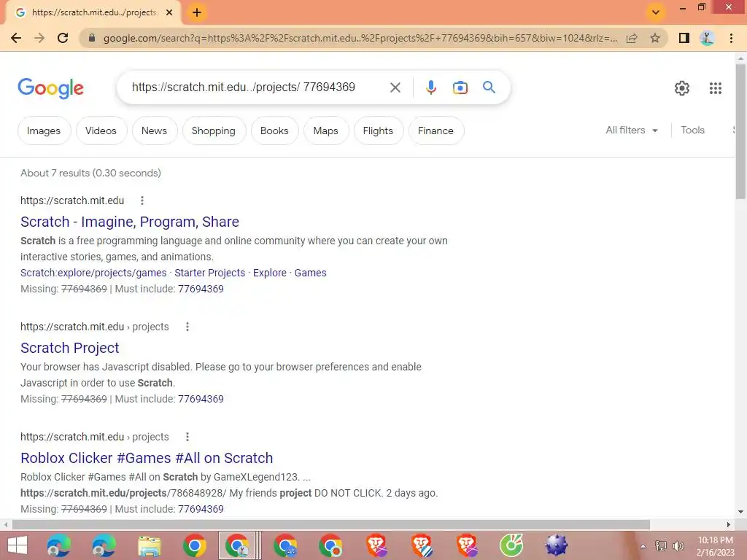
Task: Toggle the browser side panel
Action: click(x=684, y=38)
